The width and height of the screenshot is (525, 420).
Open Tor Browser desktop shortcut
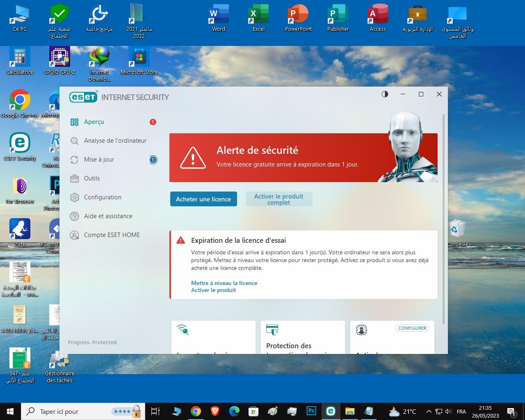[x=20, y=190]
